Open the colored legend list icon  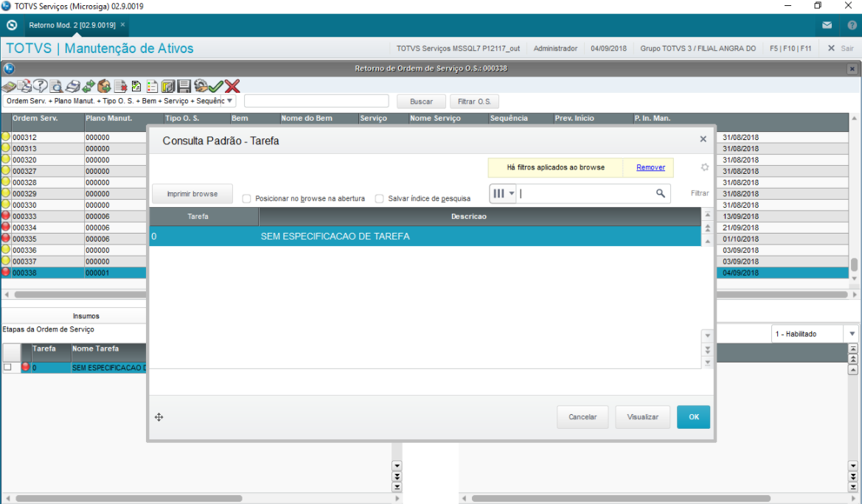(153, 86)
